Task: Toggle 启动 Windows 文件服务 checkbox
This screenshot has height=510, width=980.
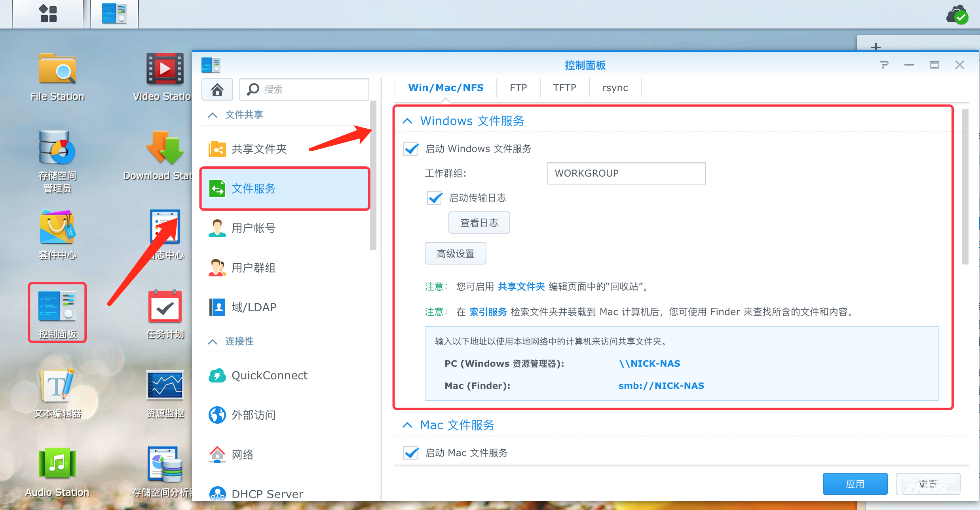Action: click(x=411, y=149)
